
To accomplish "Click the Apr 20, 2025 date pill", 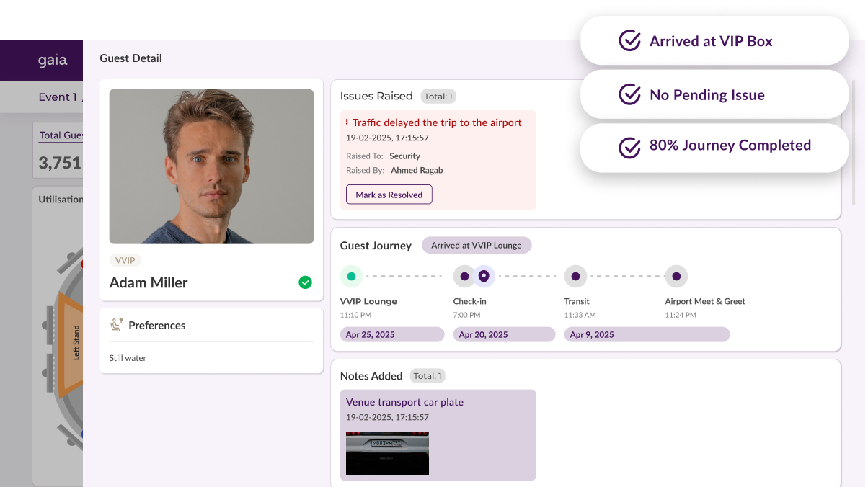I will [504, 334].
